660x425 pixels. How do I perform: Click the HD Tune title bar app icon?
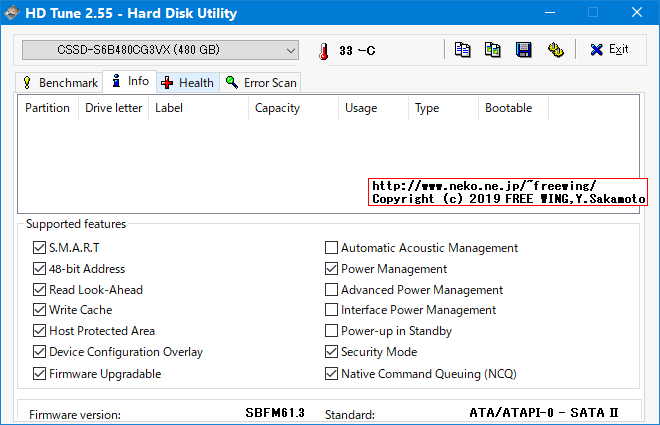[12, 13]
